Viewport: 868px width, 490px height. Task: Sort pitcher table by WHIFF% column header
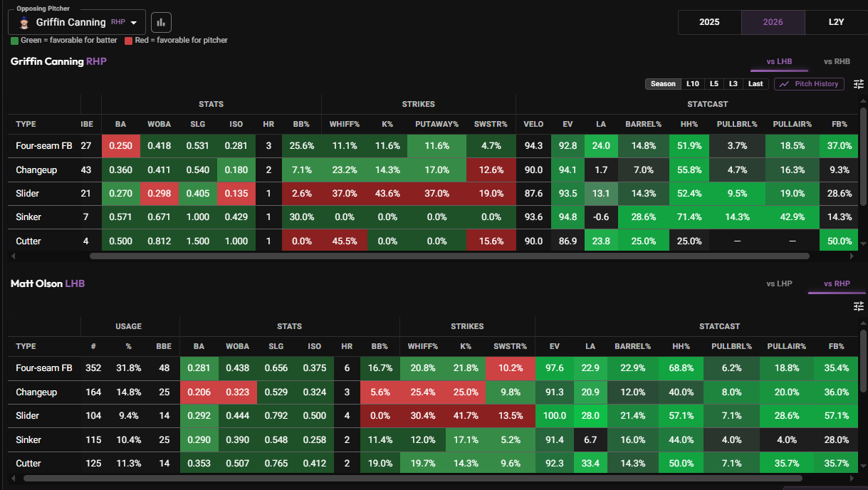point(344,124)
